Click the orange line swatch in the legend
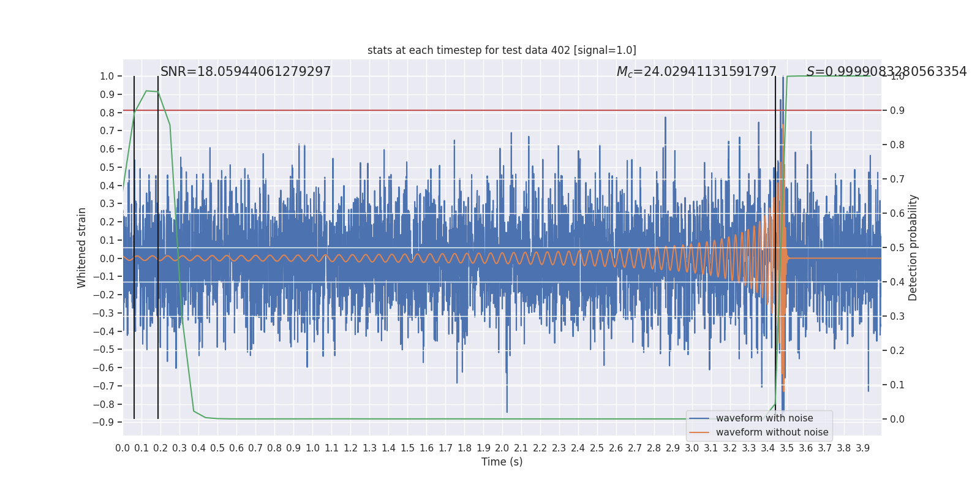 coord(699,432)
